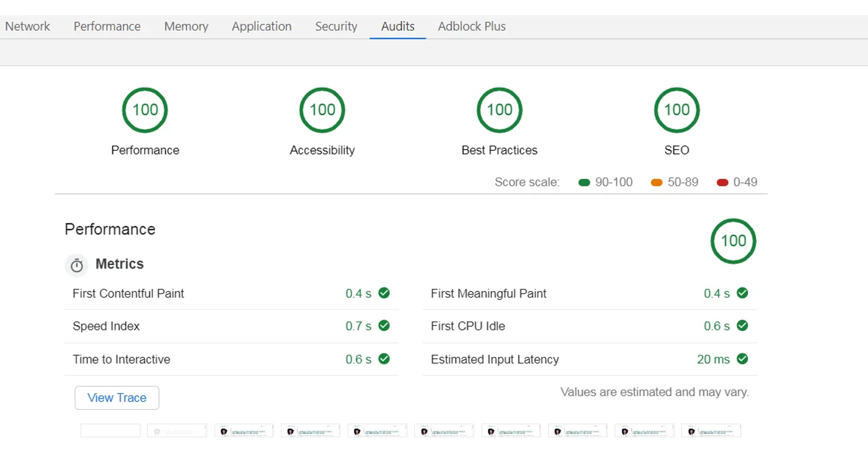This screenshot has height=469, width=868.
Task: Click the Metrics stopwatch icon
Action: click(76, 265)
